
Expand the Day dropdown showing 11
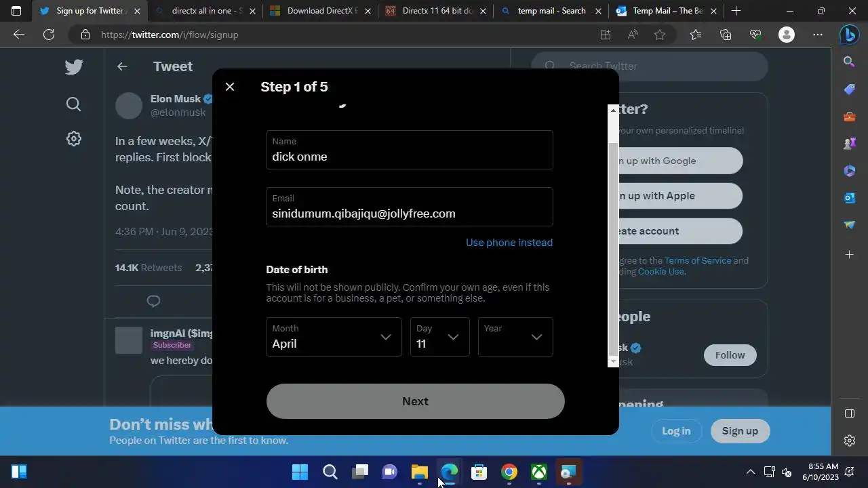point(440,337)
